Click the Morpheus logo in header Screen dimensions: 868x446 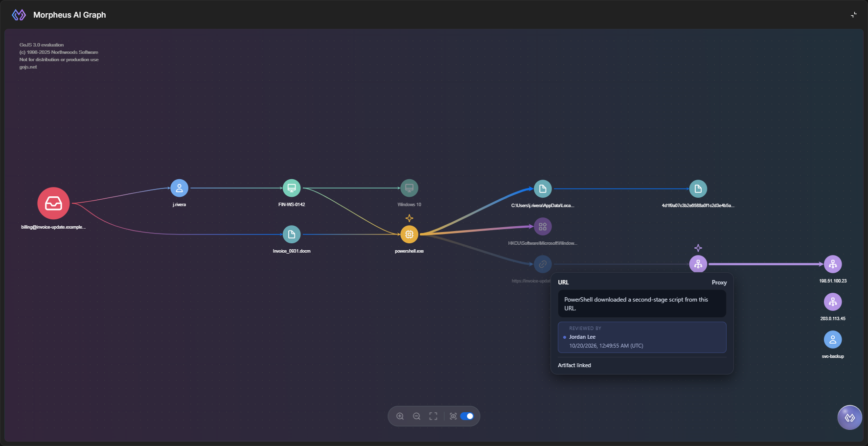click(x=19, y=15)
